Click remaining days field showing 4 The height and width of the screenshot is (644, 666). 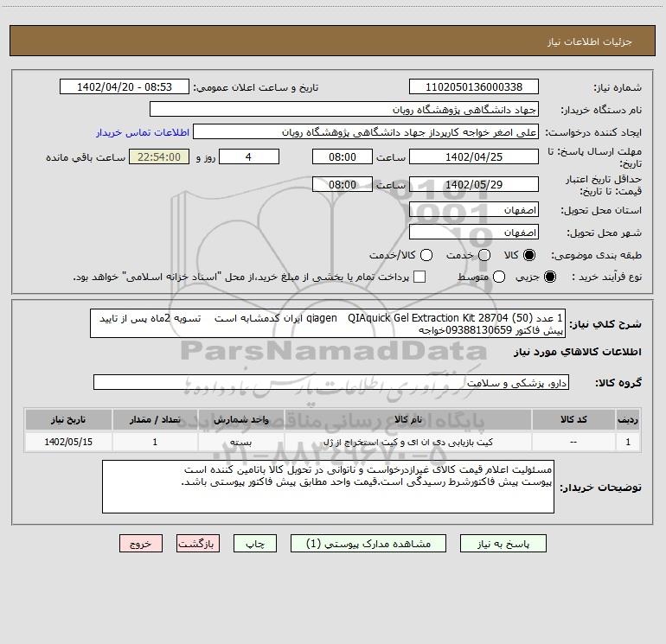point(249,156)
